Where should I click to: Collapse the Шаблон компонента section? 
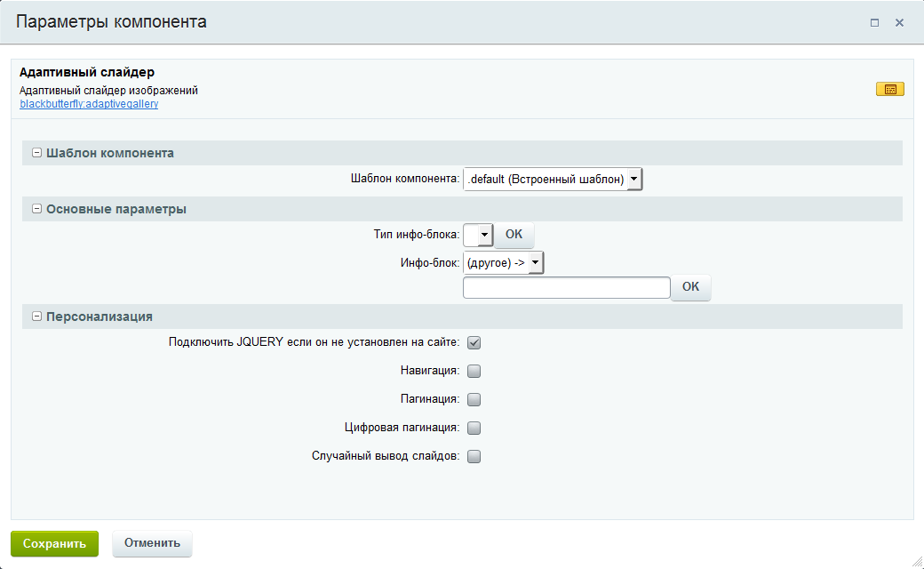pyautogui.click(x=36, y=153)
